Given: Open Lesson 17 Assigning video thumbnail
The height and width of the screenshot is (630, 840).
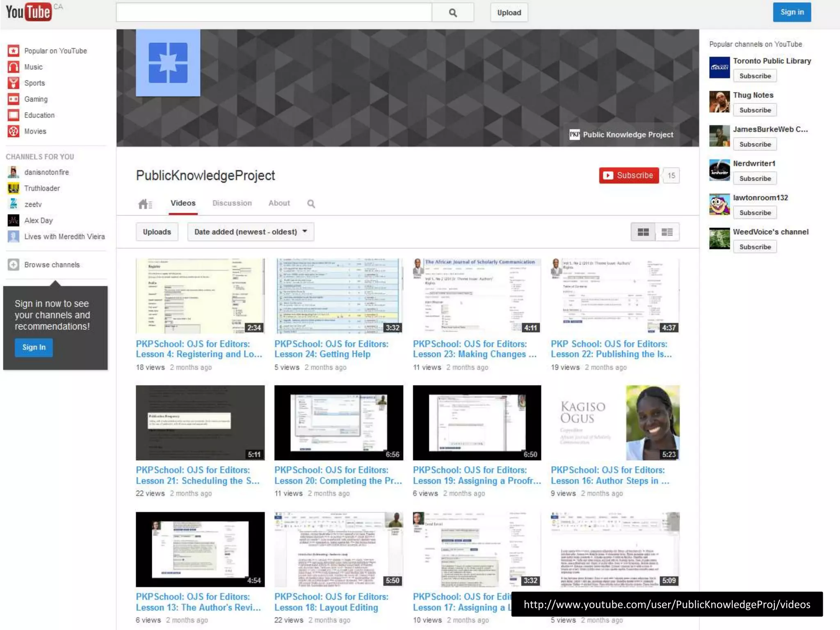Looking at the screenshot, I should 477,549.
